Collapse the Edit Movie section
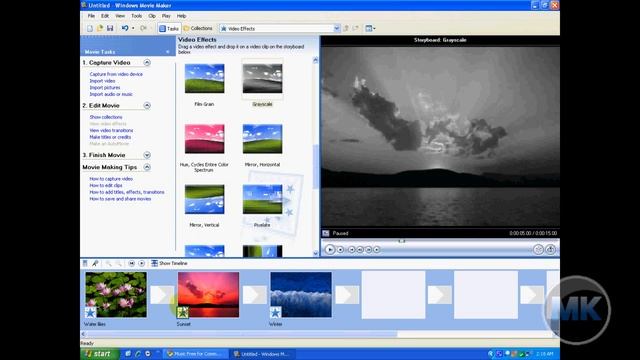This screenshot has width=640, height=360. [x=147, y=105]
